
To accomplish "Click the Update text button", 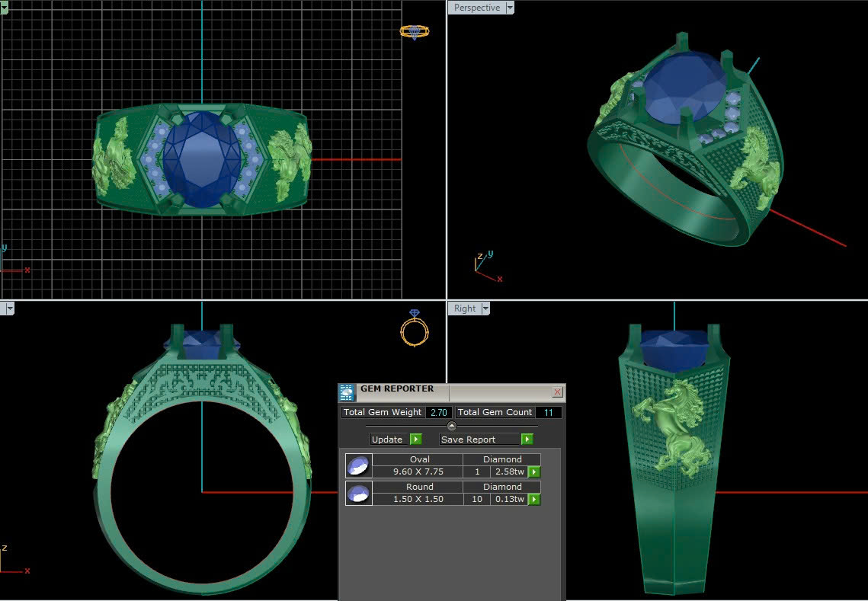I will [387, 440].
